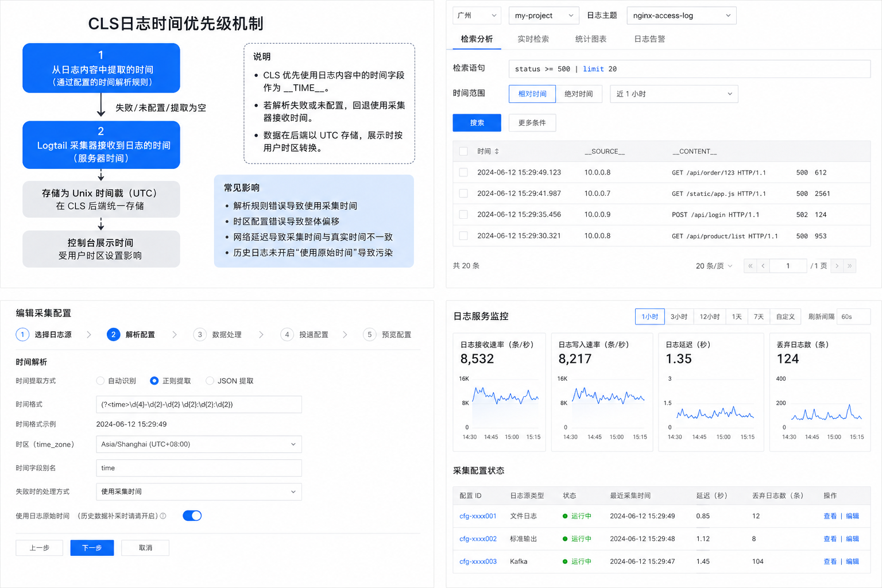This screenshot has width=882, height=588.
Task: Open the 失败时的处理方式 dropdown
Action: pyautogui.click(x=199, y=492)
